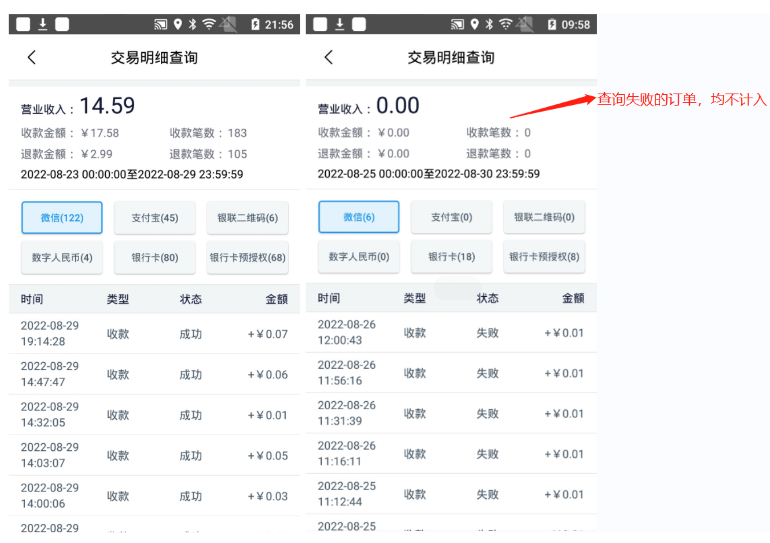Image resolution: width=770 pixels, height=543 pixels.
Task: Open the failed transaction at 2022-08-26 11:56:16
Action: 451,373
